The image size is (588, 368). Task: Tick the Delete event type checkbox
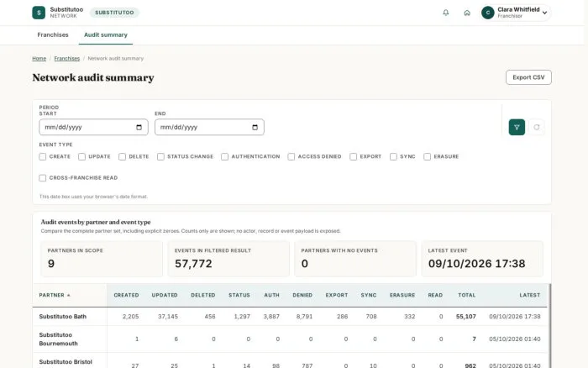(x=123, y=156)
